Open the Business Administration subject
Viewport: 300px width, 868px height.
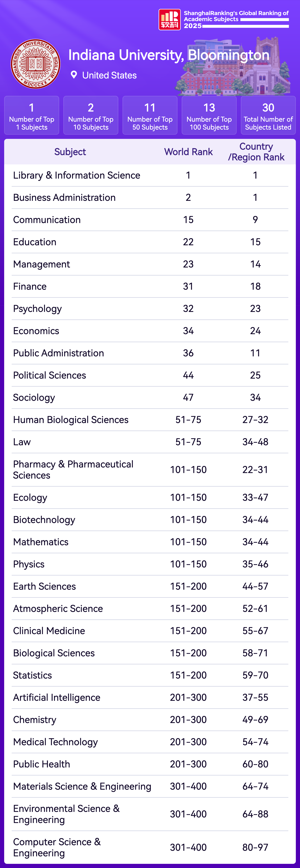point(64,197)
